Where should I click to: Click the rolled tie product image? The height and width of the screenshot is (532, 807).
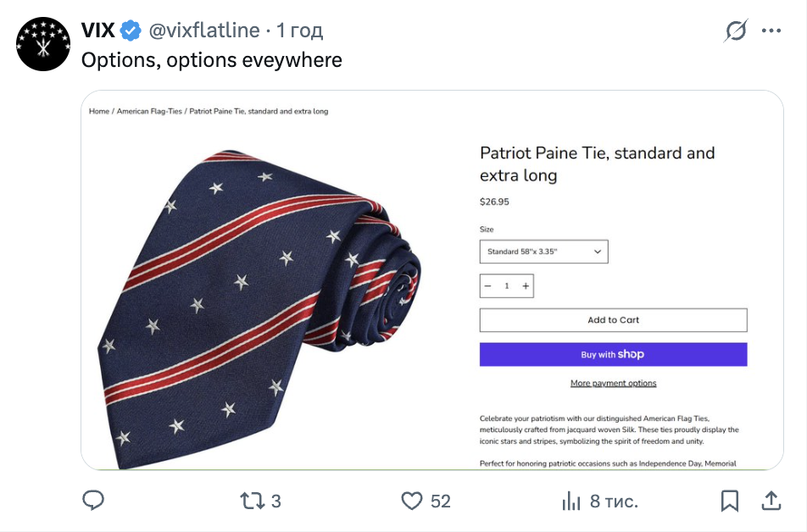263,296
